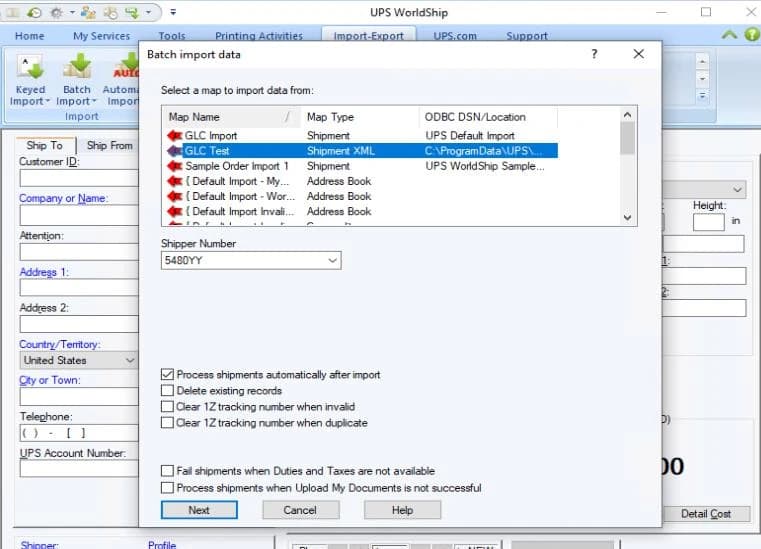Sort the list by the Map Name column header
This screenshot has height=549, width=761.
pos(231,117)
